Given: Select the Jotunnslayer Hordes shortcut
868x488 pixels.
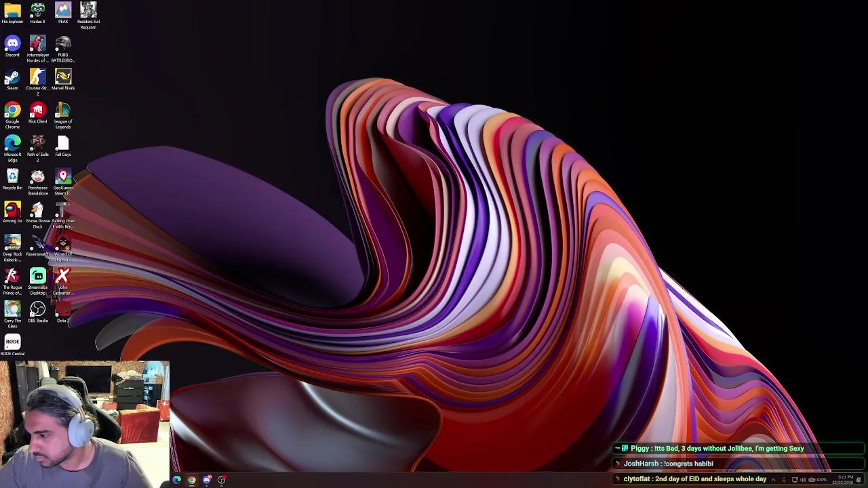Looking at the screenshot, I should 37,49.
